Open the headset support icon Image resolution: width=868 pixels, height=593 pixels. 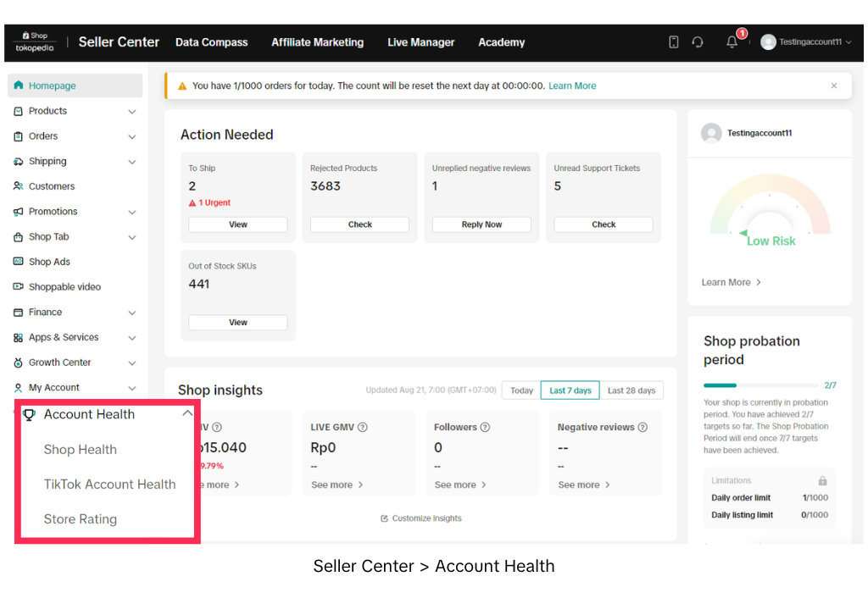(698, 42)
